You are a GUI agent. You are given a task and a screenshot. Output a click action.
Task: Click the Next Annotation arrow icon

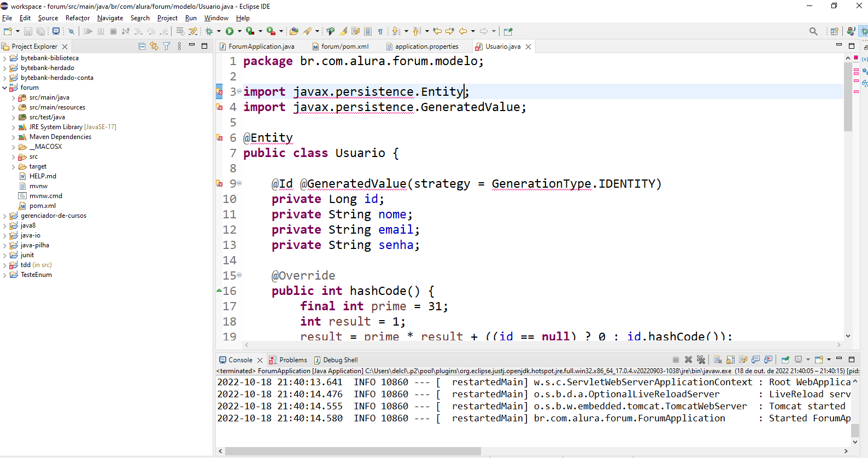(396, 32)
